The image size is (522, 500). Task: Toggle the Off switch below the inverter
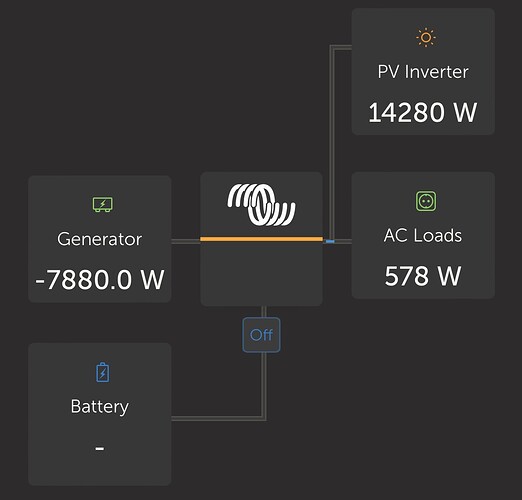[261, 335]
